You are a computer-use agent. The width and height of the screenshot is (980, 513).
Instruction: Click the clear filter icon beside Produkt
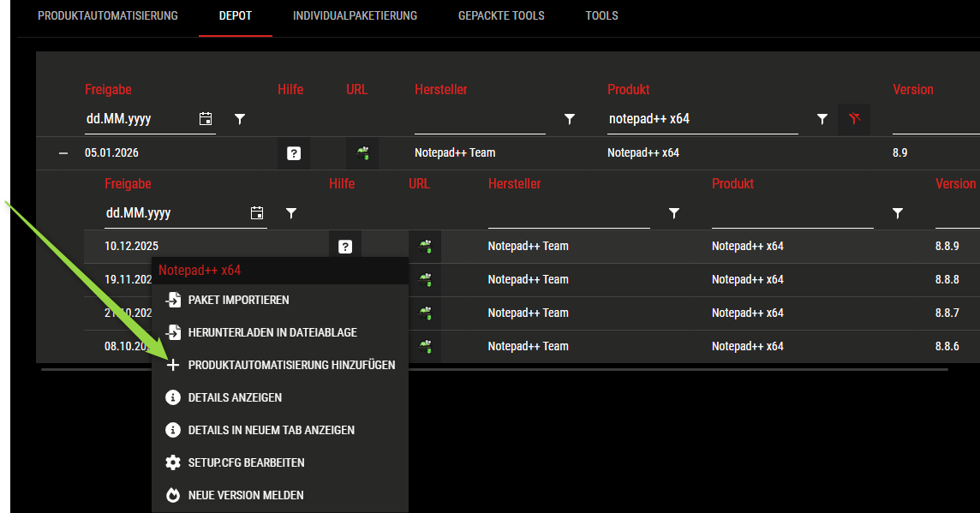(854, 119)
